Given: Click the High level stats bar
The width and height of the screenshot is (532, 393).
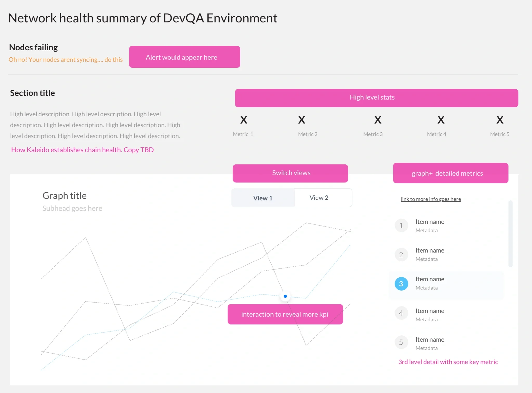Looking at the screenshot, I should coord(376,98).
